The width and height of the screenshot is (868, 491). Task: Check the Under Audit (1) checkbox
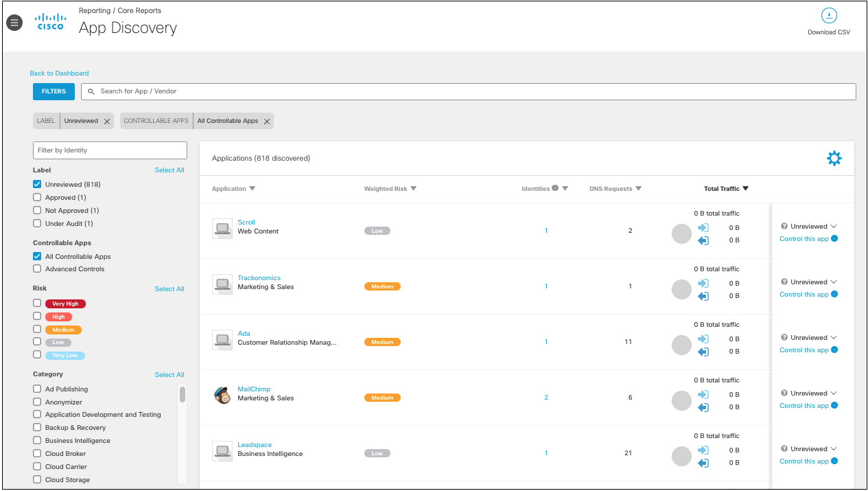(37, 223)
